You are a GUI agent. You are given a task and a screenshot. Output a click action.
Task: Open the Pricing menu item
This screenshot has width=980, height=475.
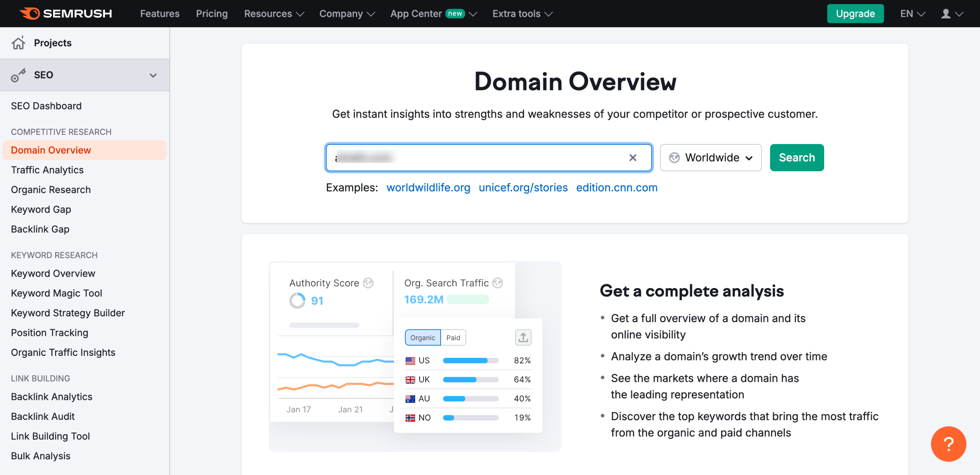click(212, 14)
